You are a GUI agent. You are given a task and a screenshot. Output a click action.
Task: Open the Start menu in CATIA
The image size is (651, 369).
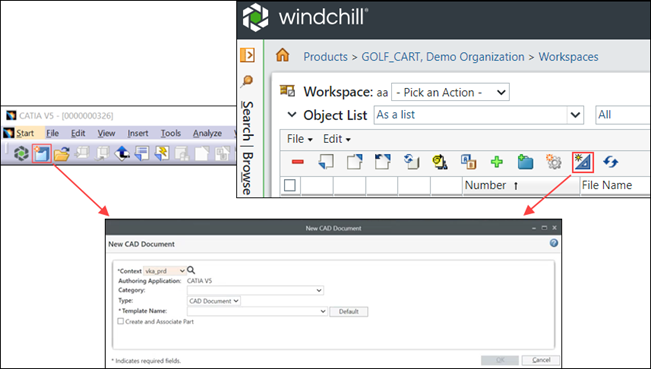click(x=24, y=133)
